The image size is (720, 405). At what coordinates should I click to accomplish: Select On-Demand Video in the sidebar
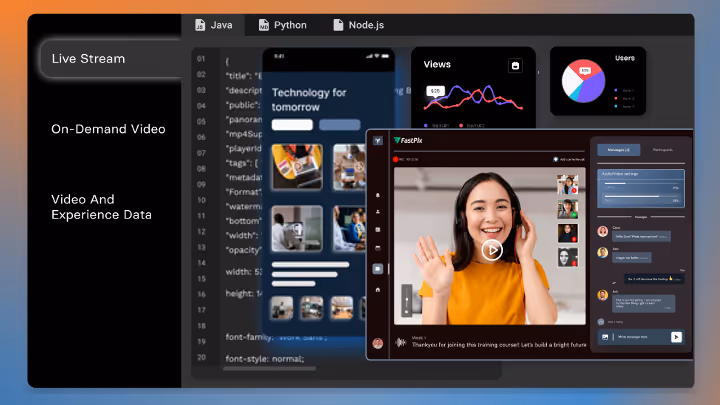tap(108, 129)
